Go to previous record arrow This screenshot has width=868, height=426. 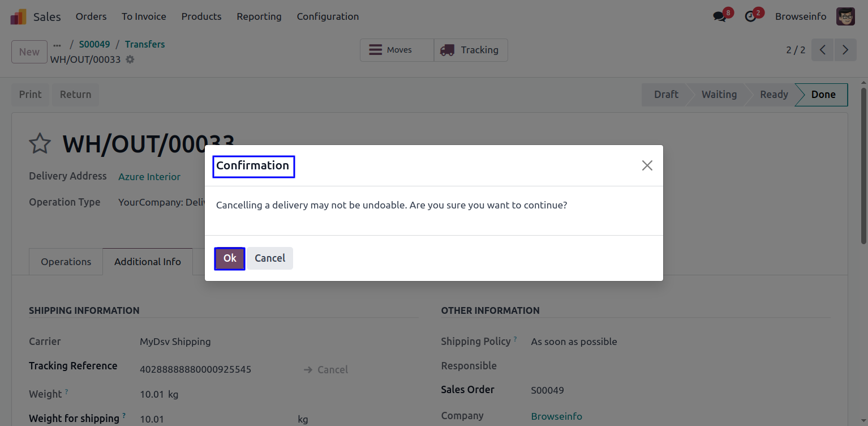click(823, 50)
